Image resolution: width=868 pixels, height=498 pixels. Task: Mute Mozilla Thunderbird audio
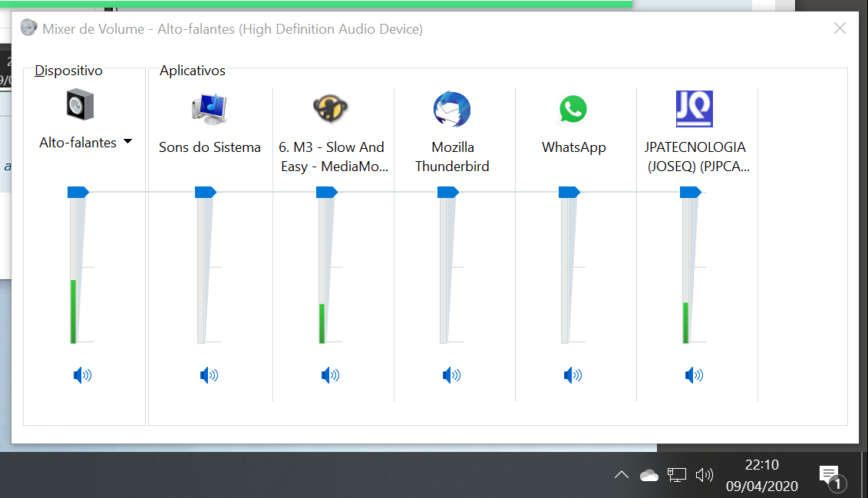click(451, 375)
